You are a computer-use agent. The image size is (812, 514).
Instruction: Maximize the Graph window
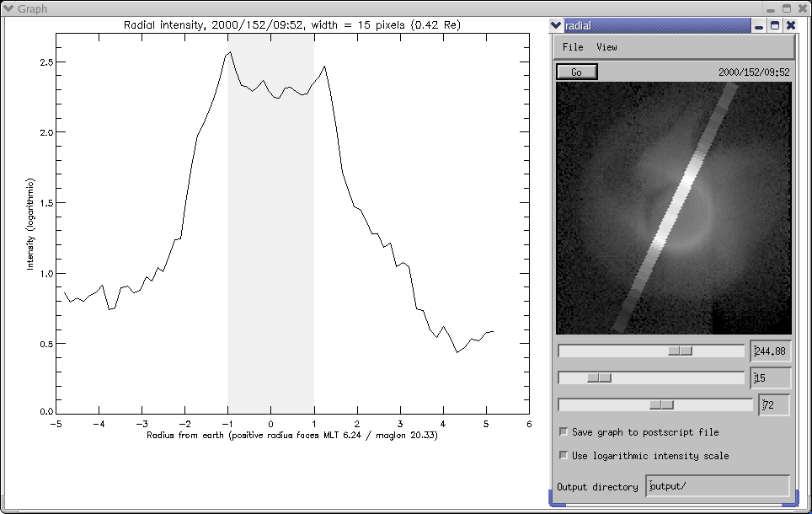(787, 8)
